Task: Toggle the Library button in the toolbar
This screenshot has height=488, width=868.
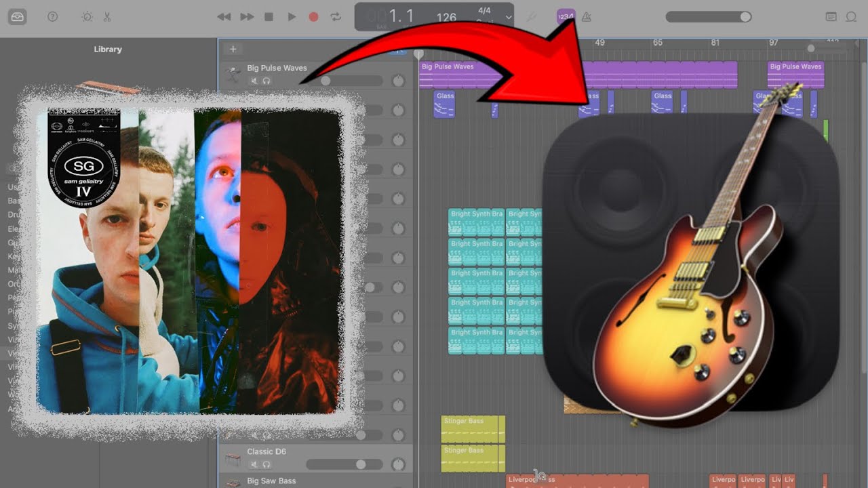Action: (x=18, y=17)
